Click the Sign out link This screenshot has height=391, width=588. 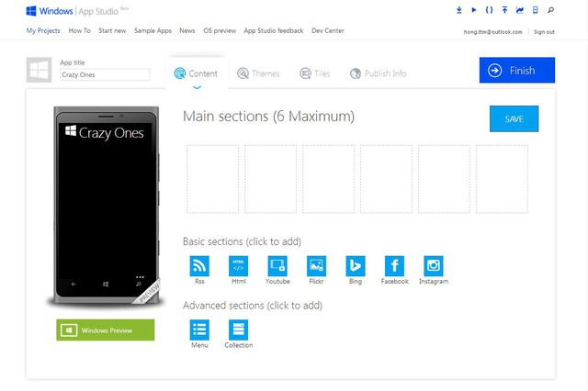544,31
